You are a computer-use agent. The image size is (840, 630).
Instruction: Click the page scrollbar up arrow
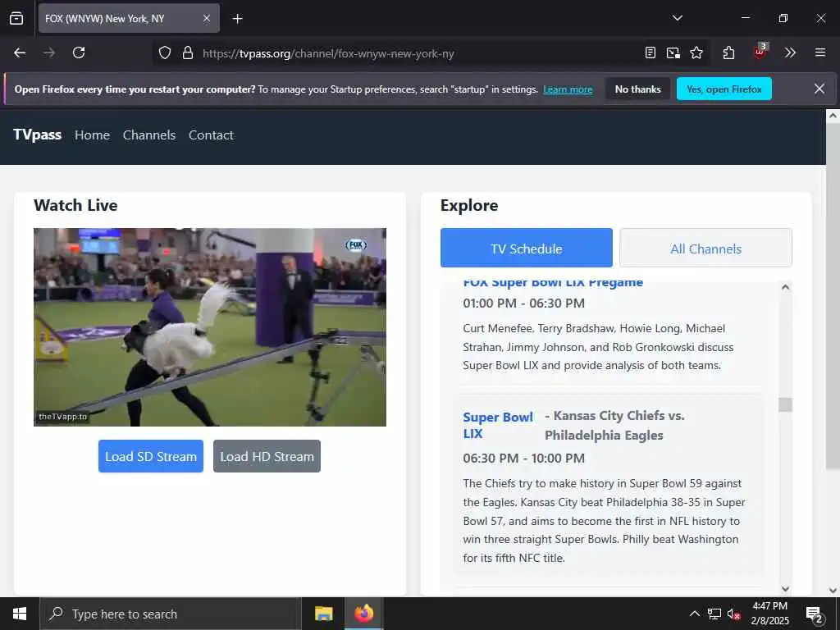(x=833, y=115)
